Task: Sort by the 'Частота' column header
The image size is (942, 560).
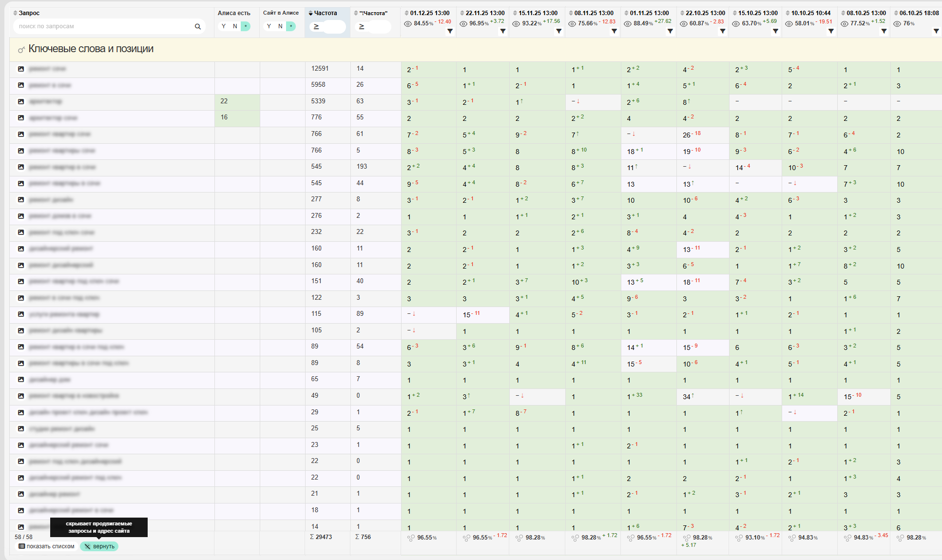Action: [x=325, y=13]
